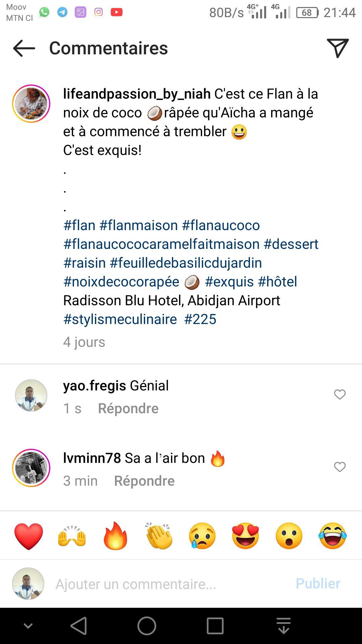Go back using the top arrow
362x644 pixels.
coord(24,48)
